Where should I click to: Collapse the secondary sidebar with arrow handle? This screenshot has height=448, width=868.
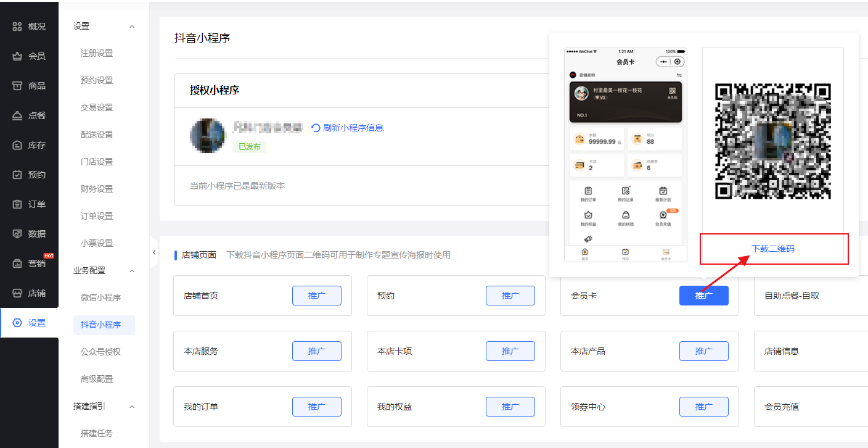click(x=154, y=252)
